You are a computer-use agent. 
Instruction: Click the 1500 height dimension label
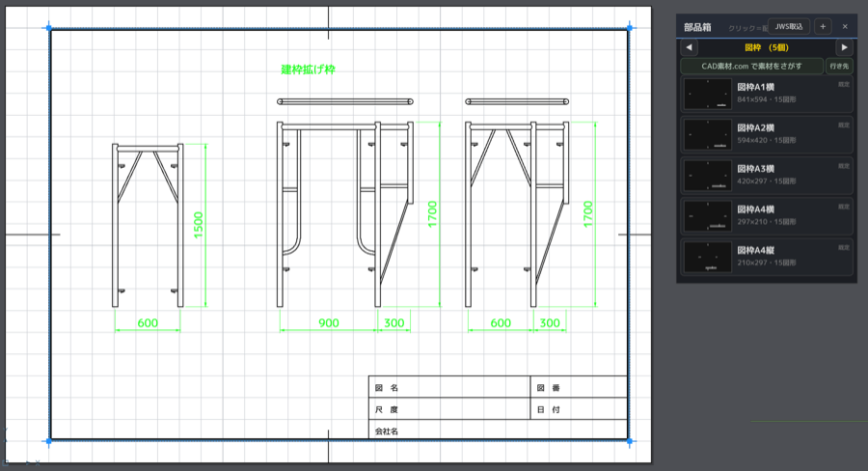[x=199, y=225]
